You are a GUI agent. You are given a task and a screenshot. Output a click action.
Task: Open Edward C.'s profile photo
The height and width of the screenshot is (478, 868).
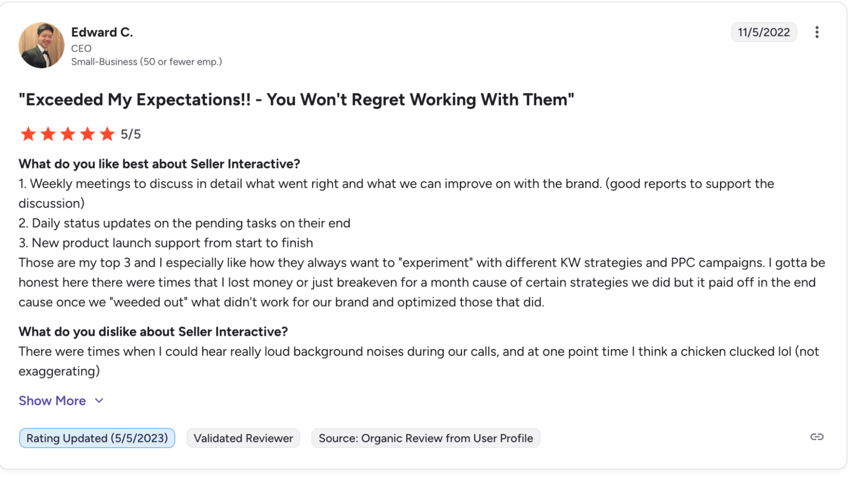pyautogui.click(x=41, y=45)
